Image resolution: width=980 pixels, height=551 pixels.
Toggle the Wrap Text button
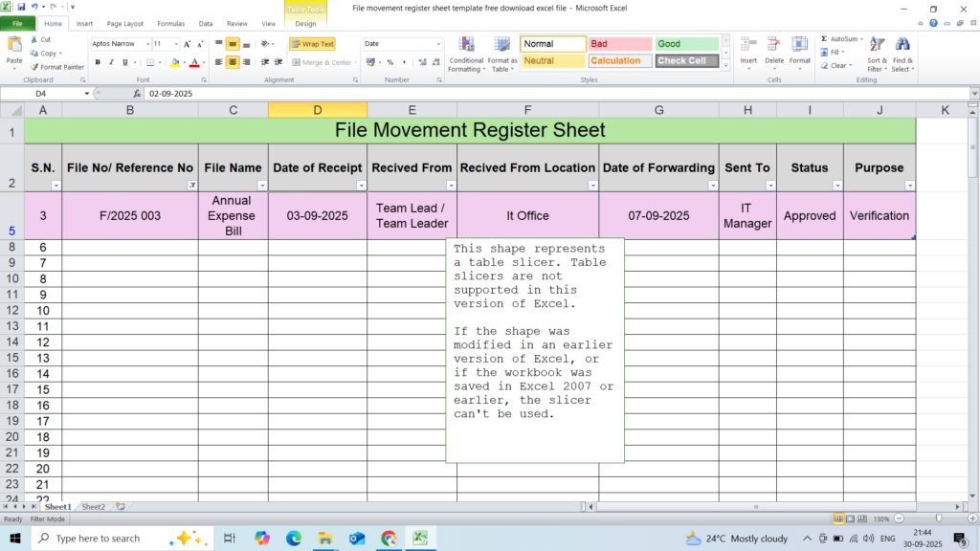(312, 44)
